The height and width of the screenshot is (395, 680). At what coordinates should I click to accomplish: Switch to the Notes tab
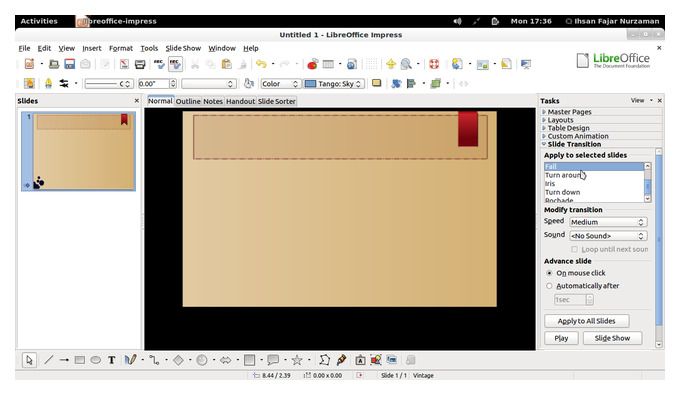(212, 101)
